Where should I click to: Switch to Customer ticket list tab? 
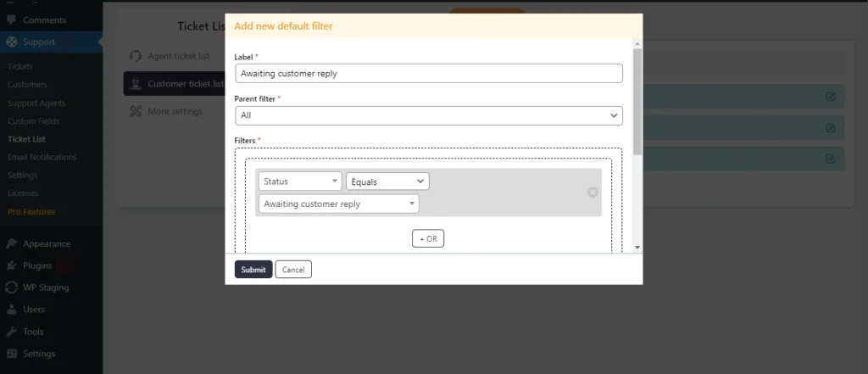pyautogui.click(x=174, y=84)
